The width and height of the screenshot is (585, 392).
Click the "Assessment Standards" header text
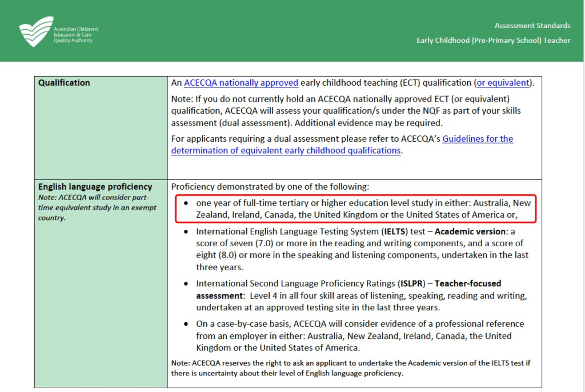click(x=532, y=25)
